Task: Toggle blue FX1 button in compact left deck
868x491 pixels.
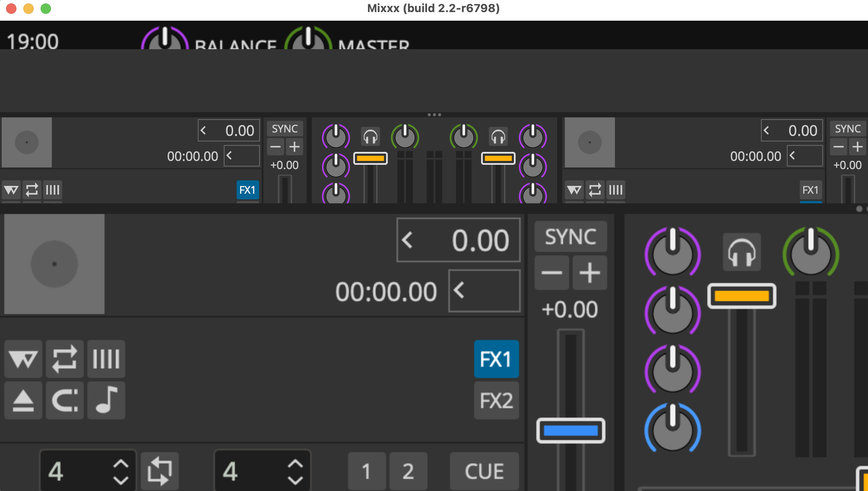Action: (x=247, y=190)
